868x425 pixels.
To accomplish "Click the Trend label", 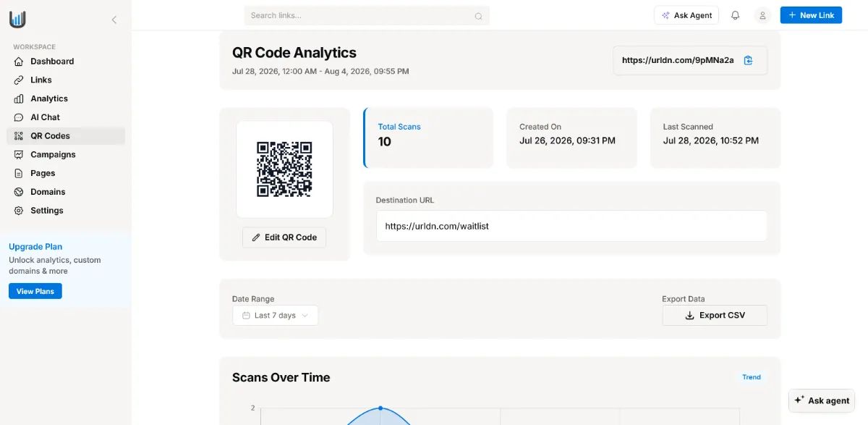I will click(x=752, y=377).
